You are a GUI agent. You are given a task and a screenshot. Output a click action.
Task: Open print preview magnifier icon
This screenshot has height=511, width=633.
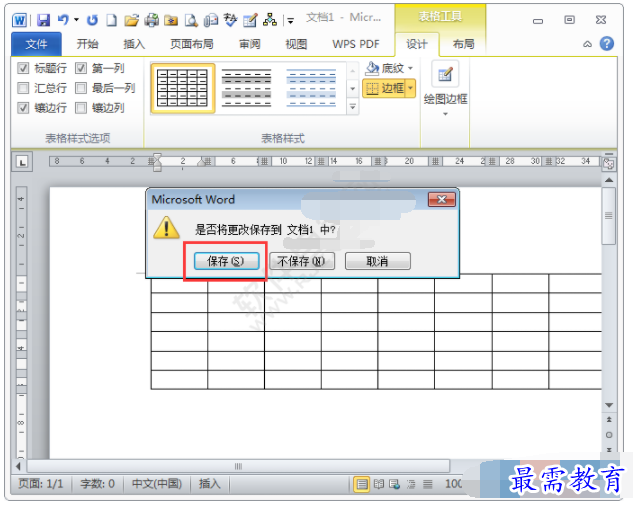coord(191,20)
